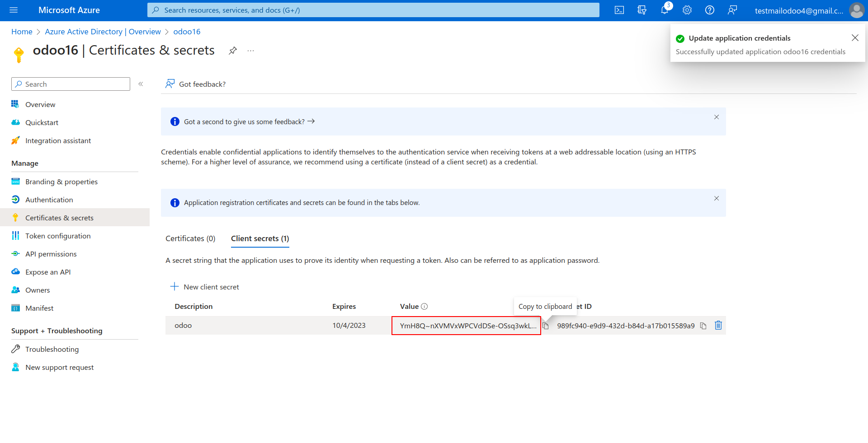
Task: Open Azure Active Directory | Overview breadcrumb
Action: click(x=103, y=32)
